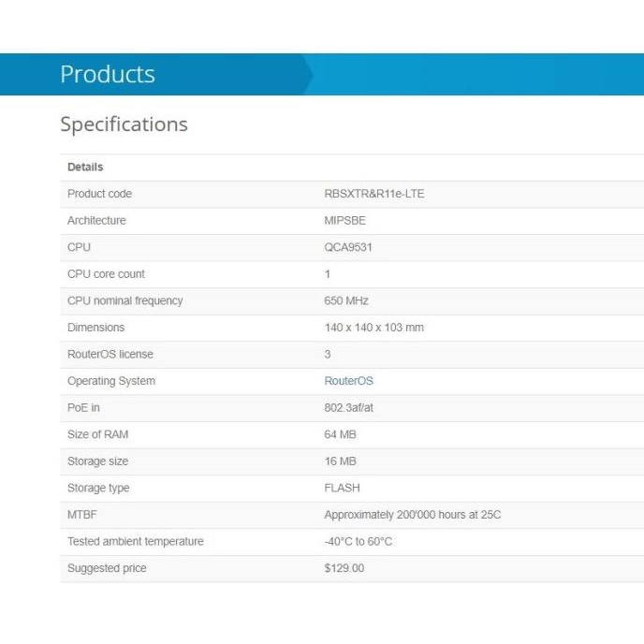Click the Details table header
644x644 pixels.
(x=85, y=167)
